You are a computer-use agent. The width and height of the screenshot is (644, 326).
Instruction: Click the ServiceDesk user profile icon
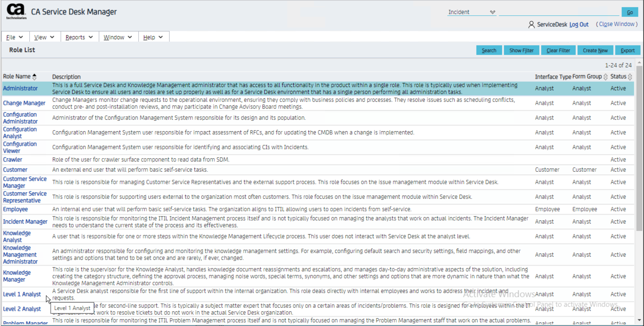(531, 25)
